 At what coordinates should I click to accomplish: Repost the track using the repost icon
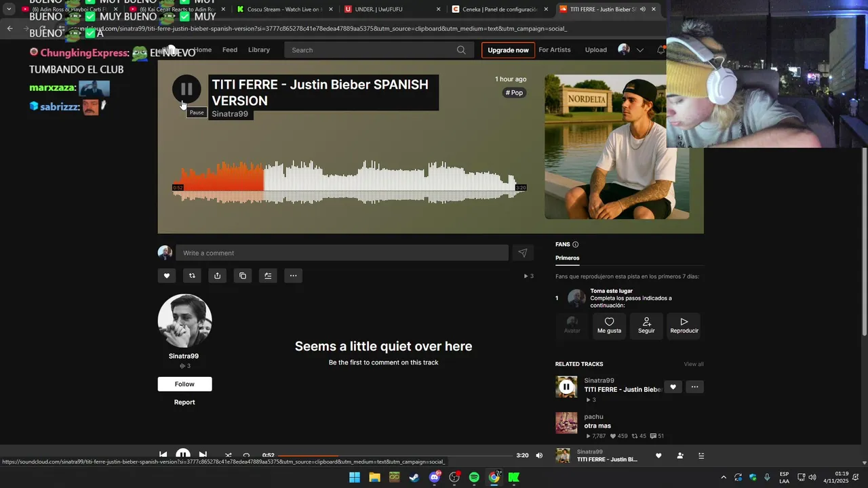pyautogui.click(x=192, y=276)
